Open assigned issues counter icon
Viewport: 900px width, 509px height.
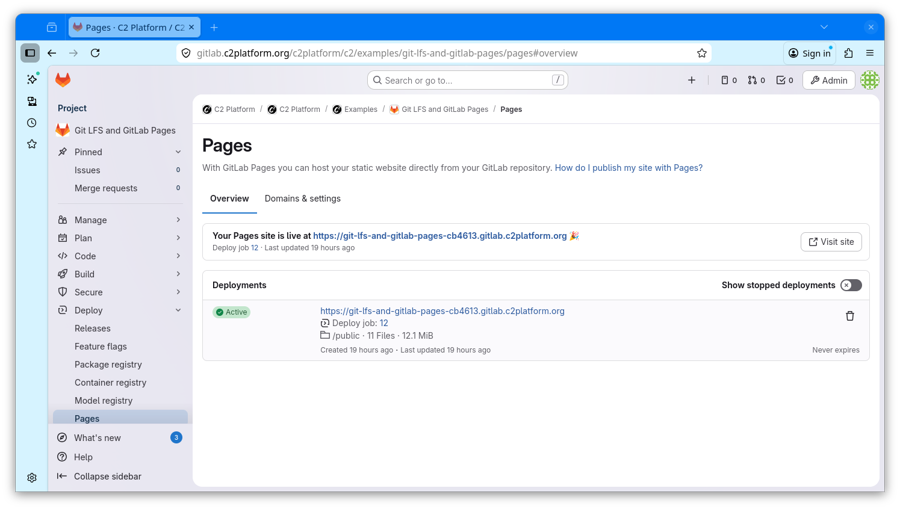point(729,80)
